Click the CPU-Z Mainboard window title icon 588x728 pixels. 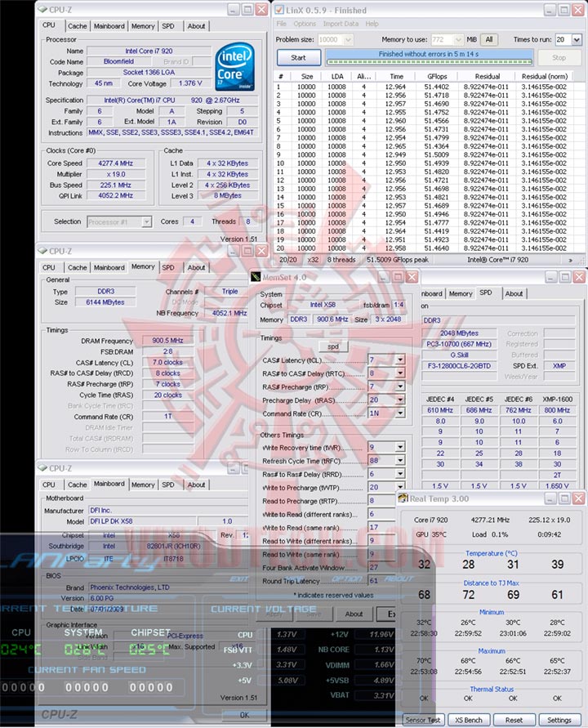(42, 468)
